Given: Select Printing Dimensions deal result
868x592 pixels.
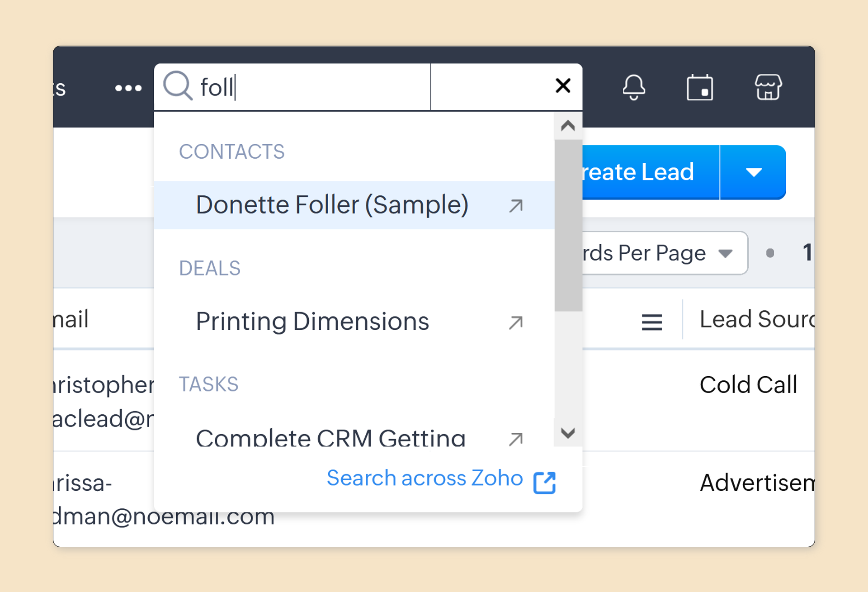Looking at the screenshot, I should coord(312,322).
